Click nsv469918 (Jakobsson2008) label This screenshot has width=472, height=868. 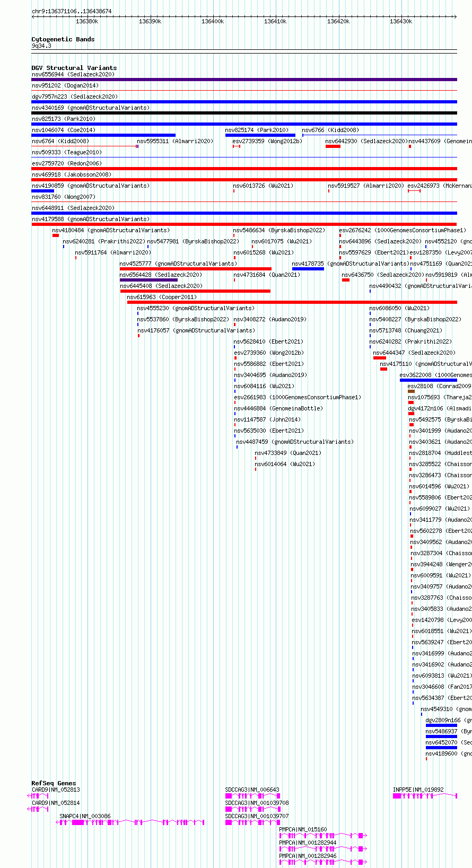click(72, 174)
